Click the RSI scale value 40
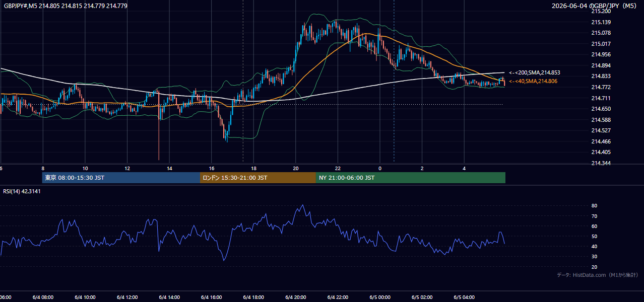The image size is (644, 302). 594,246
